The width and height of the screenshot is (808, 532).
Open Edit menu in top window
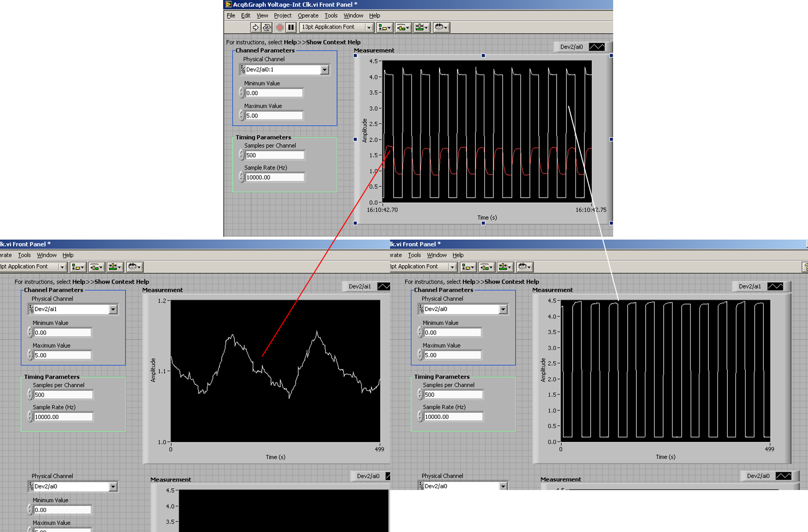point(246,16)
